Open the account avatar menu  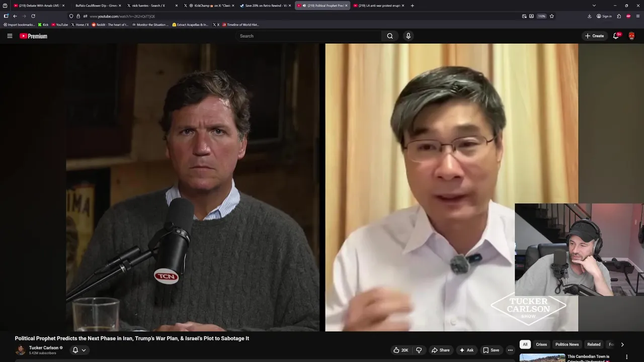point(631,36)
